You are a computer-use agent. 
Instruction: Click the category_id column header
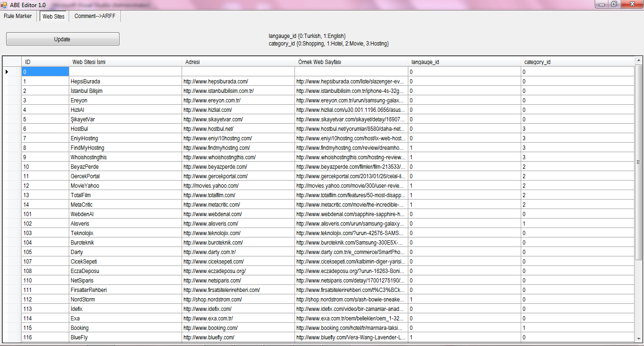(577, 62)
